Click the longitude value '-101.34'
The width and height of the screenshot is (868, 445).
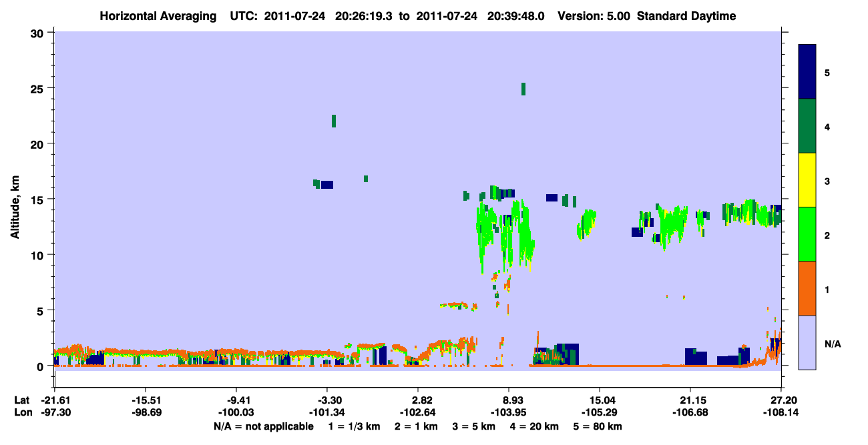pyautogui.click(x=327, y=412)
